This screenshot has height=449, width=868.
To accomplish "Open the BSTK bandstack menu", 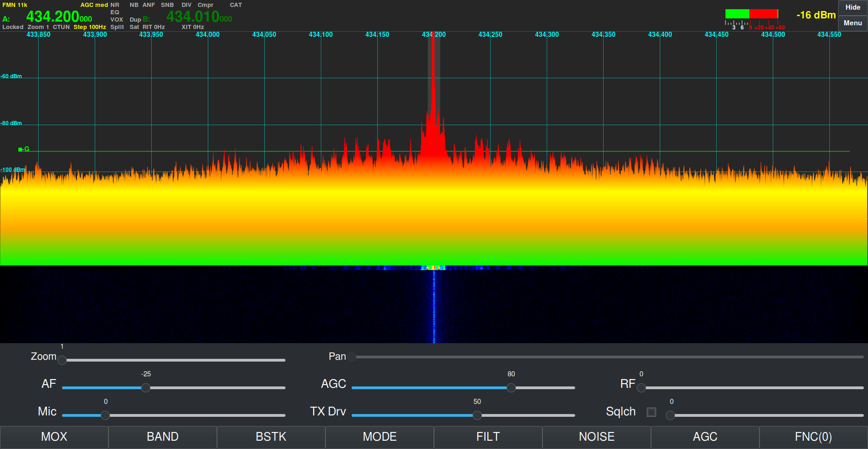I will tap(271, 437).
